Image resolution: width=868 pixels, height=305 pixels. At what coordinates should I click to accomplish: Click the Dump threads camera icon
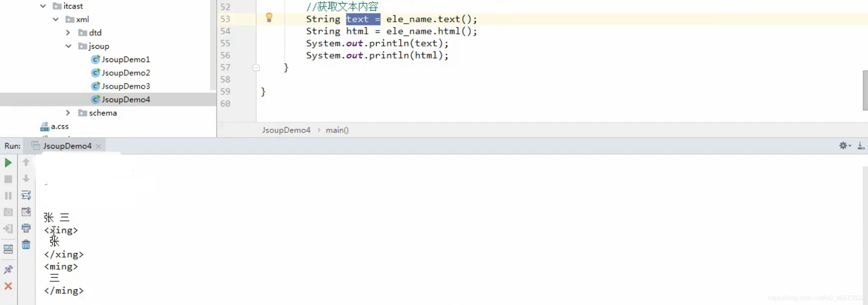[8, 212]
